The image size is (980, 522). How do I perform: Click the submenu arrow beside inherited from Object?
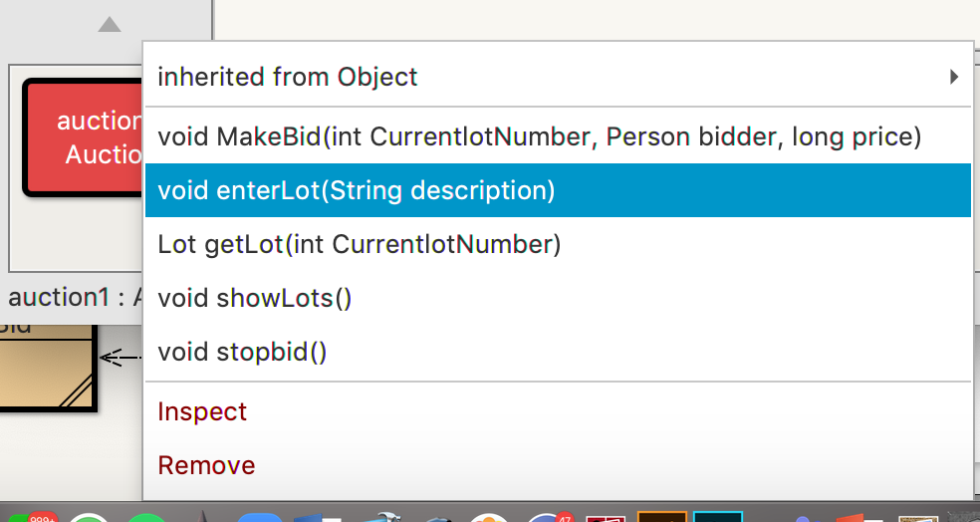(954, 77)
